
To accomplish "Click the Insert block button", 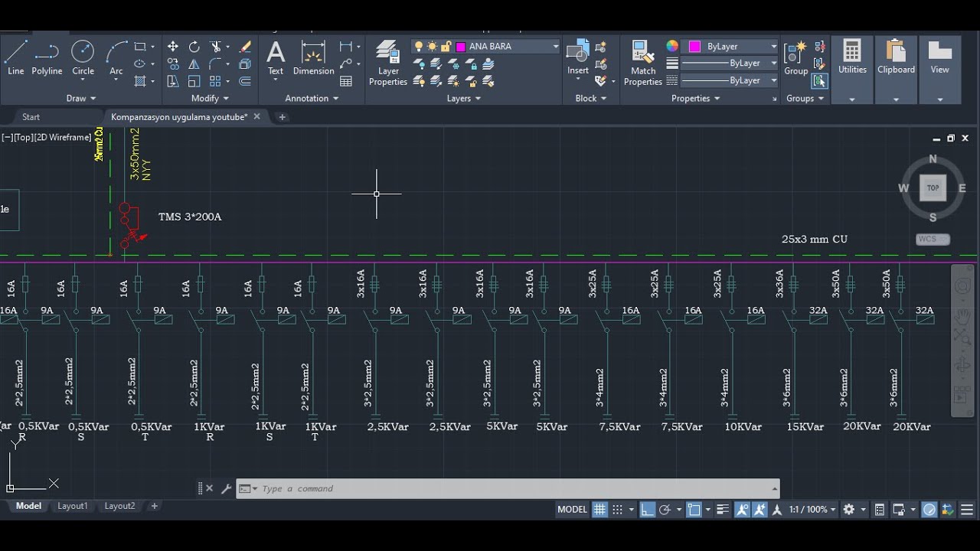I will tap(578, 57).
